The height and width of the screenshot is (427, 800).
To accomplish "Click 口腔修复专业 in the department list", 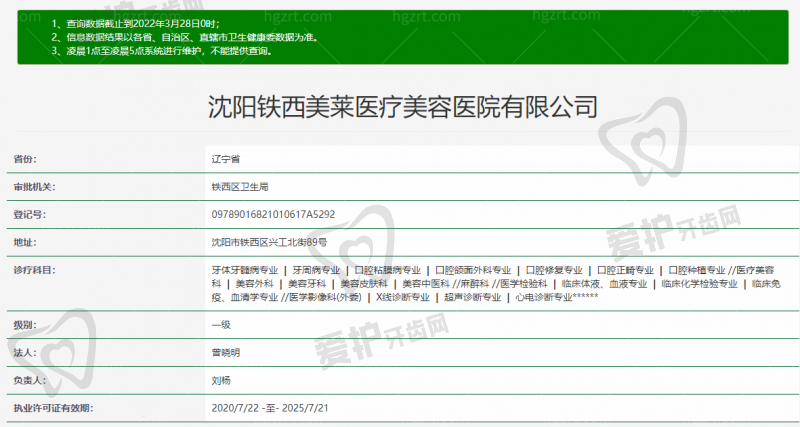I will point(554,270).
